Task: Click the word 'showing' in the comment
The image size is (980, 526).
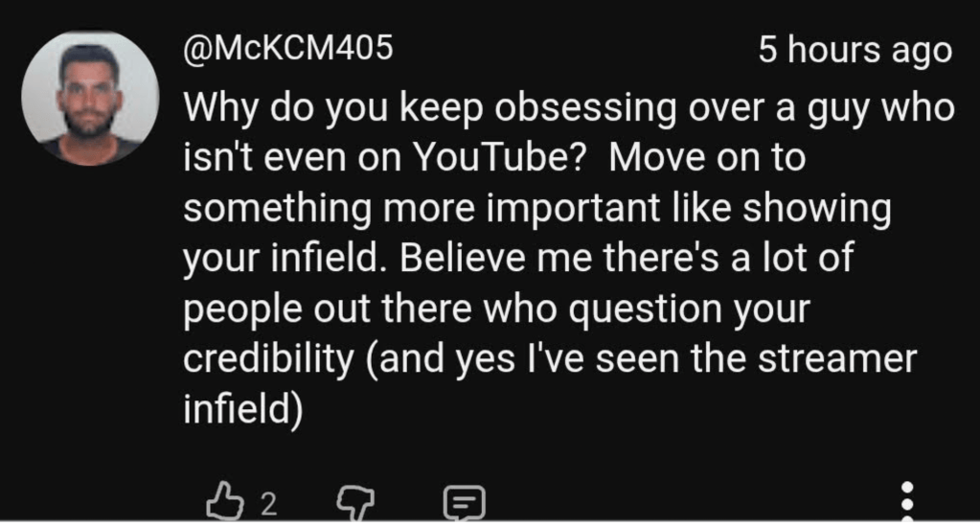Action: click(816, 209)
